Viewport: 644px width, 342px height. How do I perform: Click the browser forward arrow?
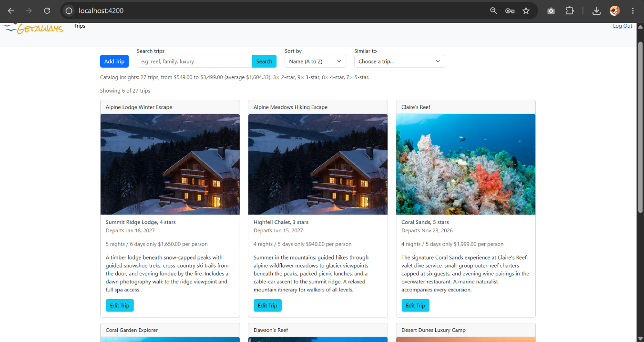29,10
